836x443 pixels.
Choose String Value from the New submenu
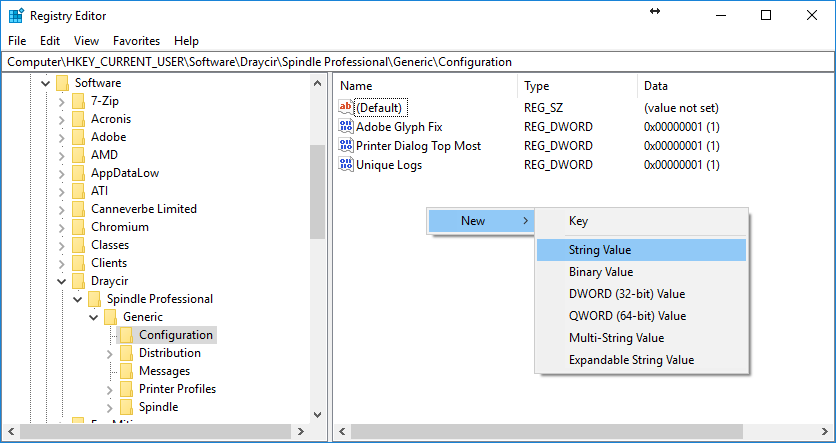coord(641,250)
